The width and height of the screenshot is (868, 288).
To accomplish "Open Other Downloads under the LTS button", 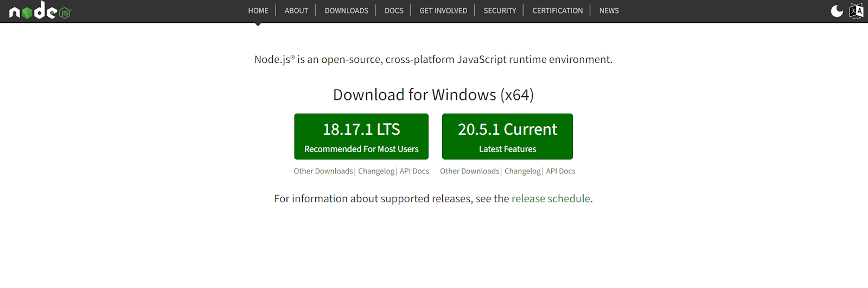I will click(323, 171).
